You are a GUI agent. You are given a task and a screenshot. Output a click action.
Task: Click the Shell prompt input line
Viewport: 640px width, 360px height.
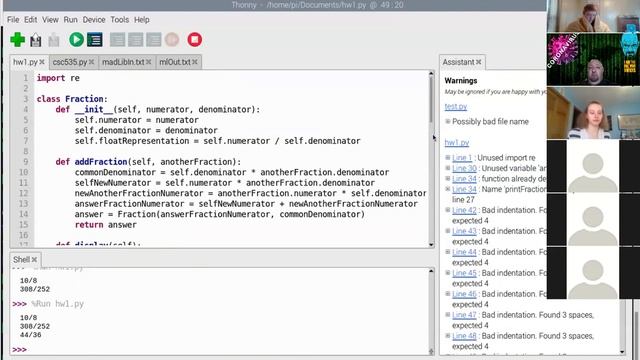coord(220,350)
